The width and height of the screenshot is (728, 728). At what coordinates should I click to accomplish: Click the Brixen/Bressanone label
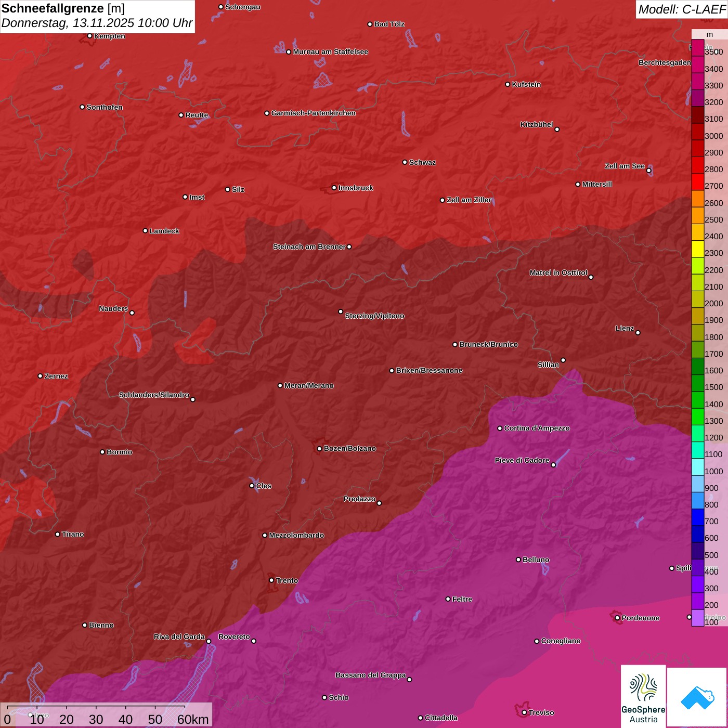tap(430, 370)
